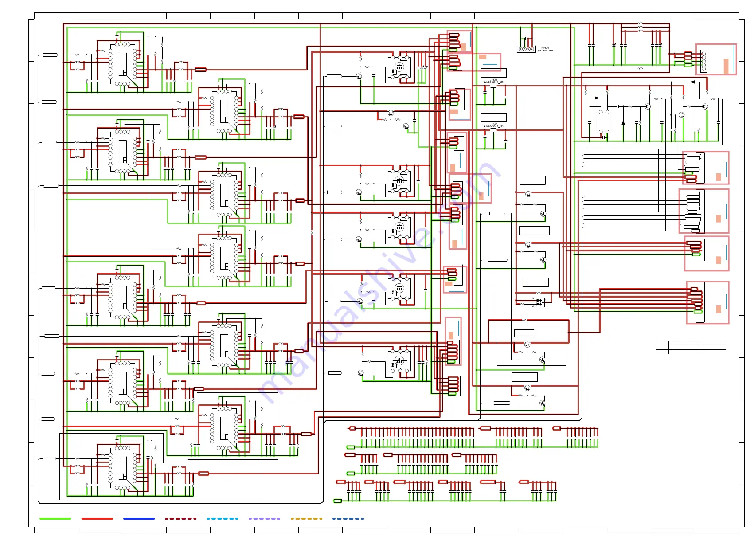Click pin 4 of the four-pin connector
The height and width of the screenshot is (560, 754).
532,49
